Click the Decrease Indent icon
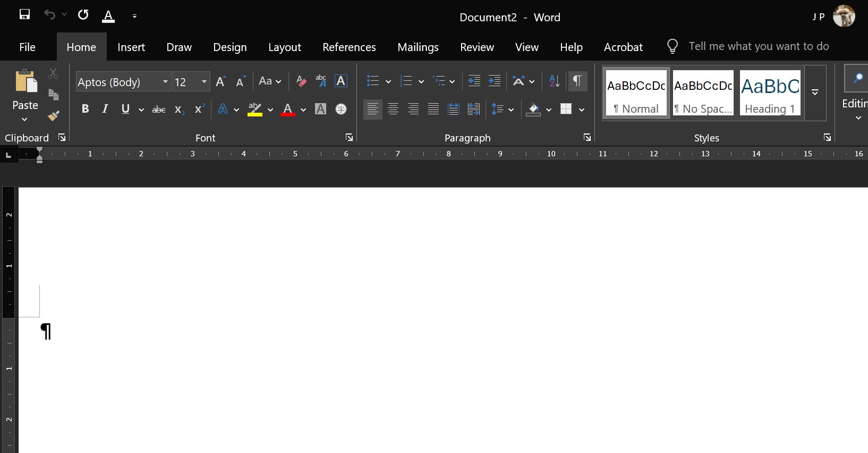 pyautogui.click(x=474, y=81)
